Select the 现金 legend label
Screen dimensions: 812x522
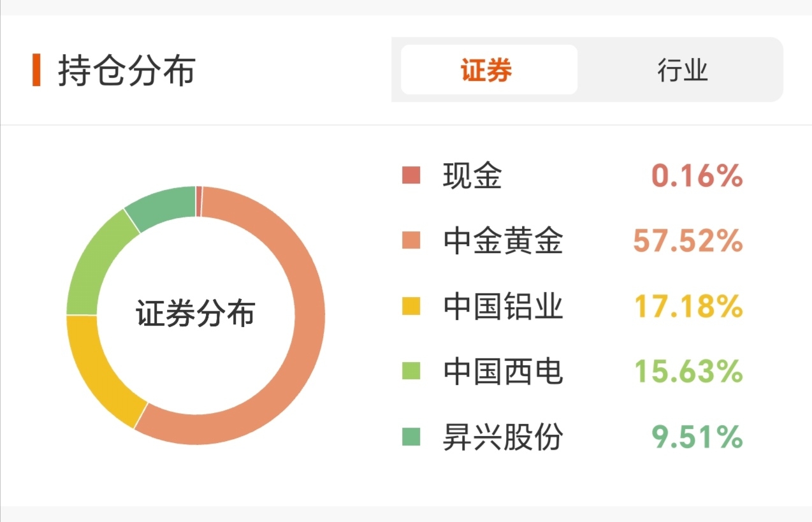click(x=472, y=176)
